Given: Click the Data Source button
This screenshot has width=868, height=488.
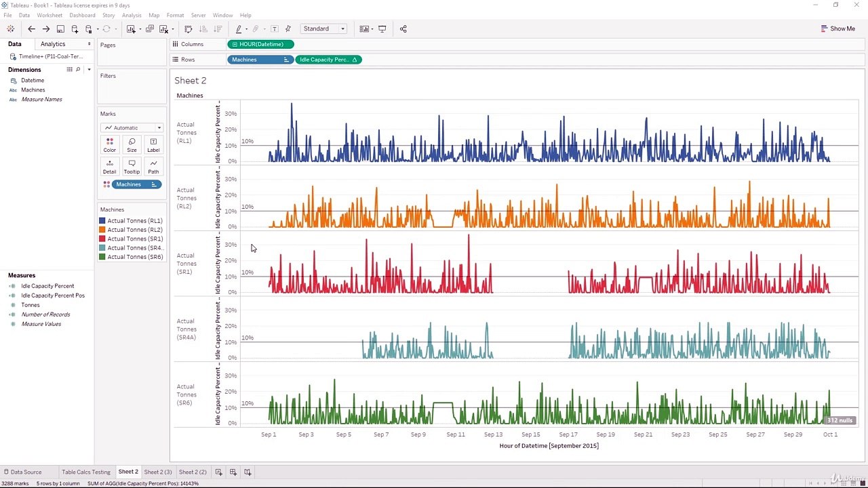Looking at the screenshot, I should point(22,472).
